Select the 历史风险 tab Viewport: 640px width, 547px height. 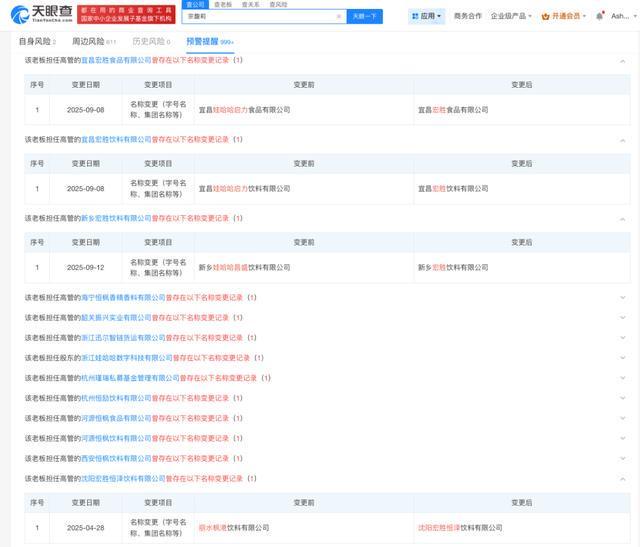150,42
